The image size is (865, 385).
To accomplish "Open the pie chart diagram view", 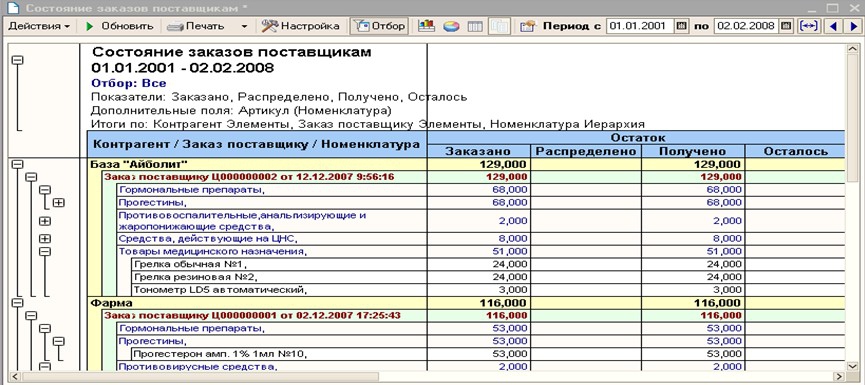I will pos(451,26).
